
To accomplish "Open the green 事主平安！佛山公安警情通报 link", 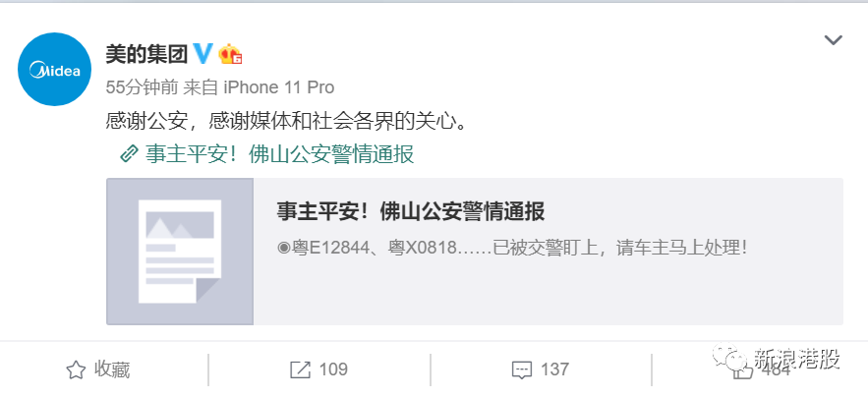I will point(279,154).
